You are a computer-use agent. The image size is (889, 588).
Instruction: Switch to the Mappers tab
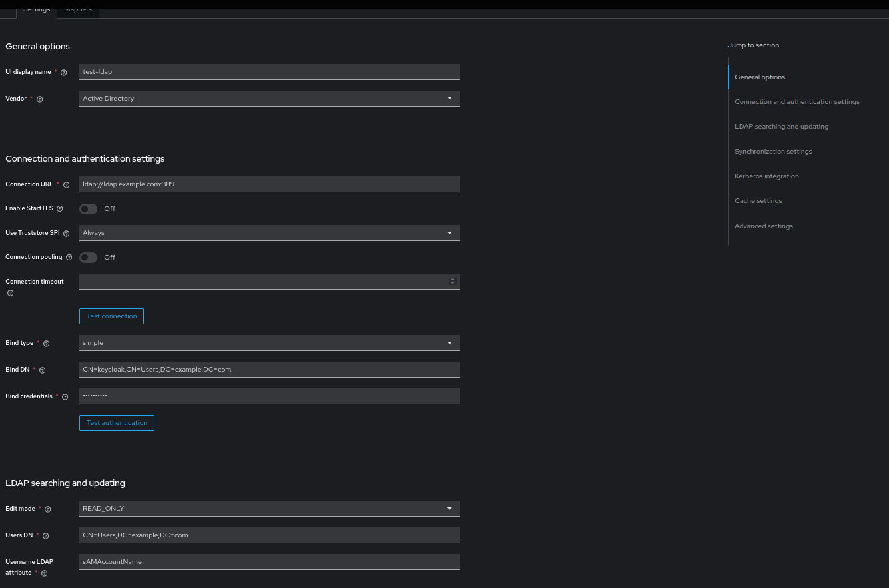pyautogui.click(x=78, y=9)
